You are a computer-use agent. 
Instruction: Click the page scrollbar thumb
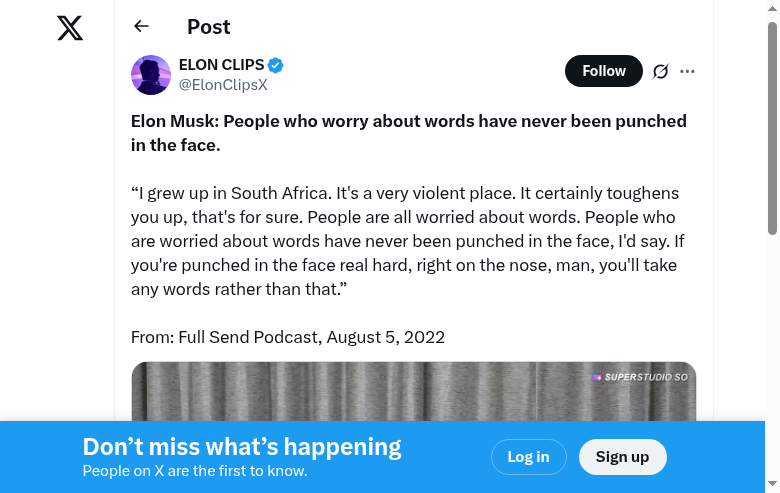(x=772, y=128)
